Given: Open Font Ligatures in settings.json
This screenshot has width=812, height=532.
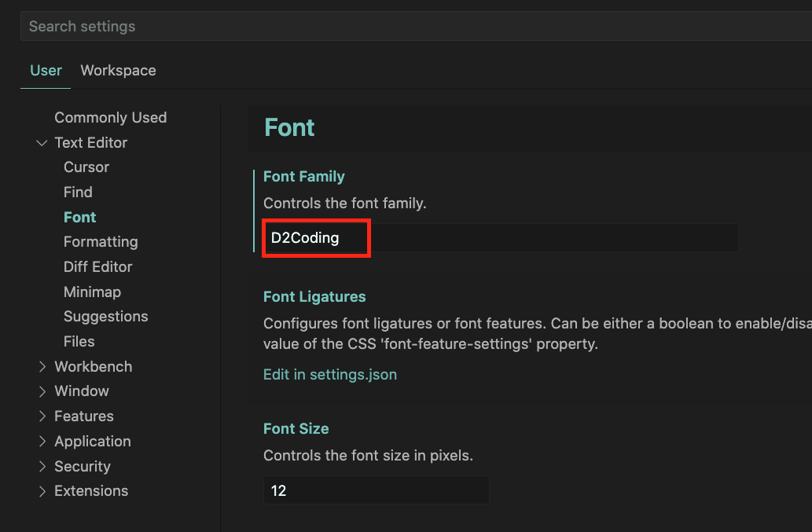Looking at the screenshot, I should (x=329, y=374).
